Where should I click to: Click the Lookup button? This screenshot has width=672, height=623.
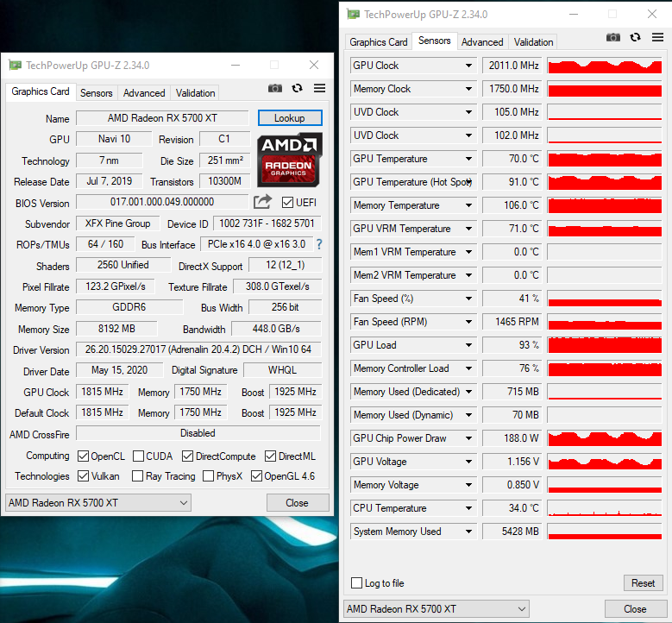point(290,118)
